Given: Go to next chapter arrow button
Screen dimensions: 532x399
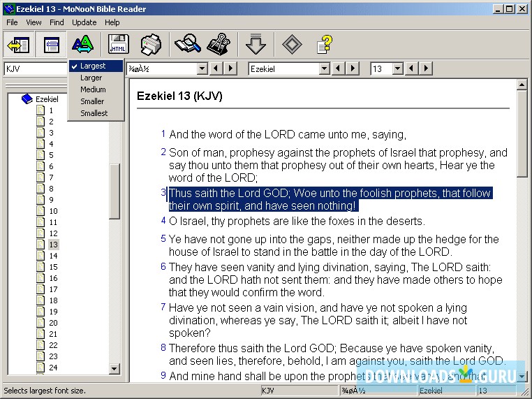Looking at the screenshot, I should click(x=426, y=68).
